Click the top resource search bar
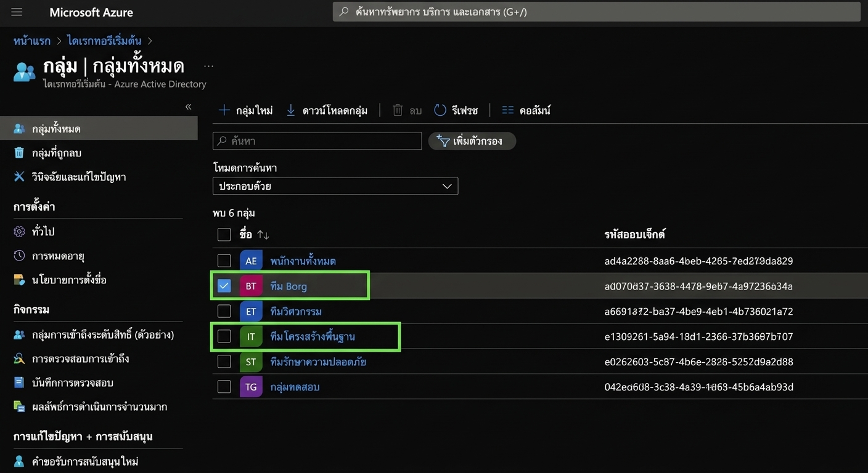 tap(597, 12)
